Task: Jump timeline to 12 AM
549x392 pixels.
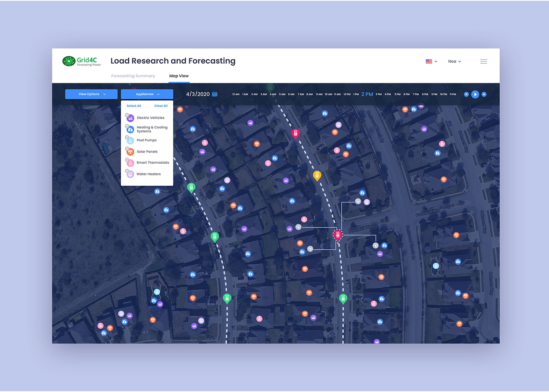Action: point(236,94)
